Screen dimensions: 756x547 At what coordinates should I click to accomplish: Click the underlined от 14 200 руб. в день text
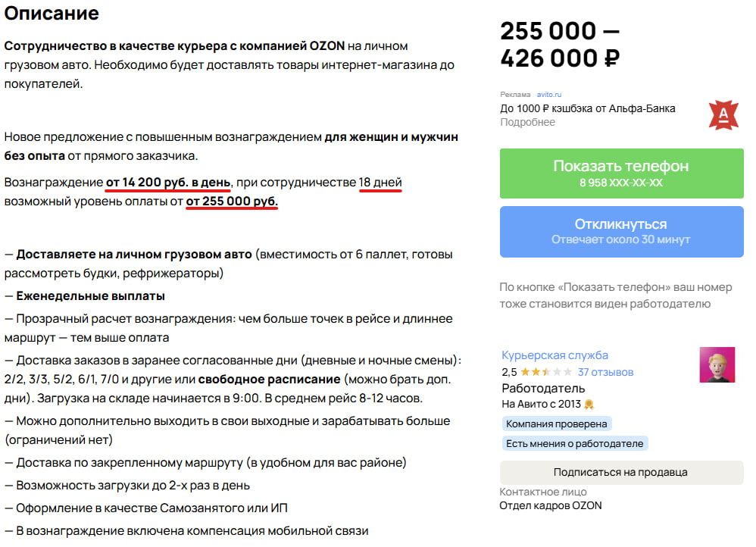pos(168,183)
